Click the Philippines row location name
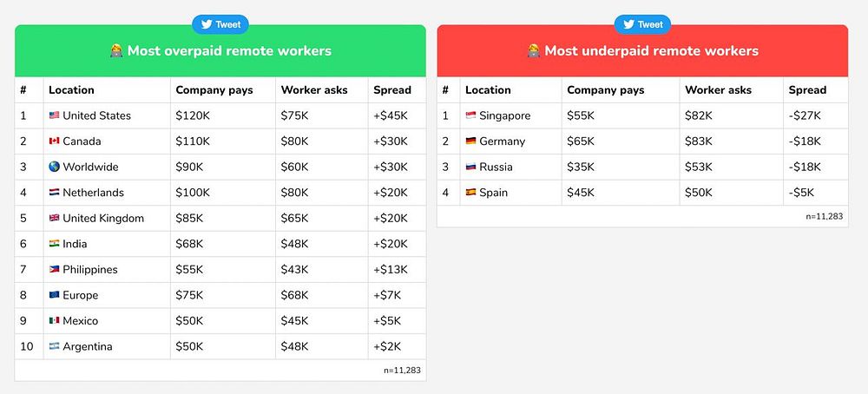The image size is (868, 394). tap(90, 270)
